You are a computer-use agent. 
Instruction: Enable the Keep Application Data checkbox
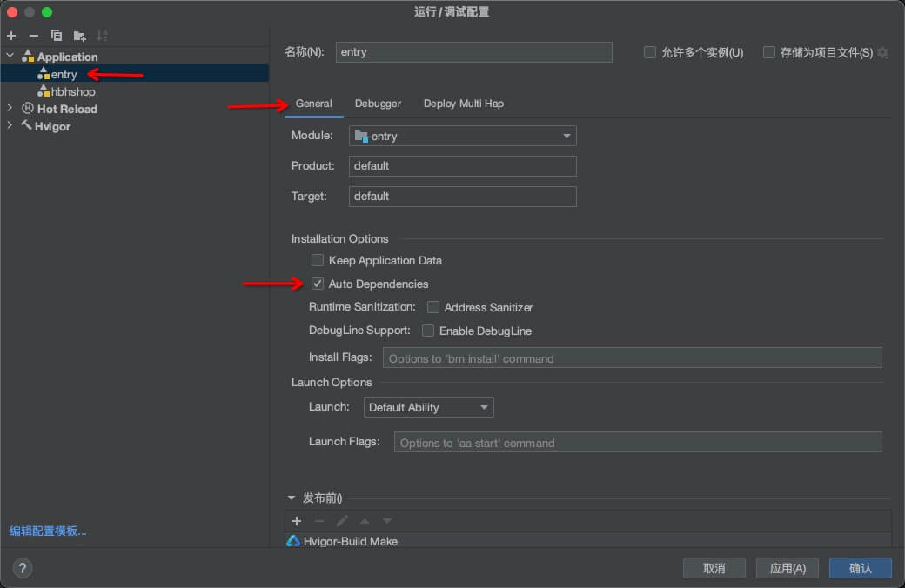coord(318,260)
